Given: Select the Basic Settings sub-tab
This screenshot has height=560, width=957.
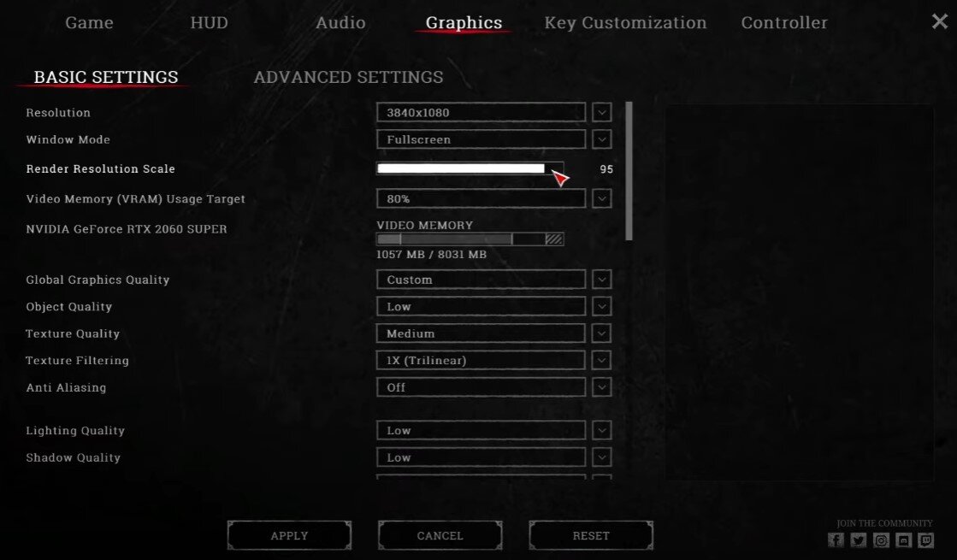Looking at the screenshot, I should pos(105,77).
